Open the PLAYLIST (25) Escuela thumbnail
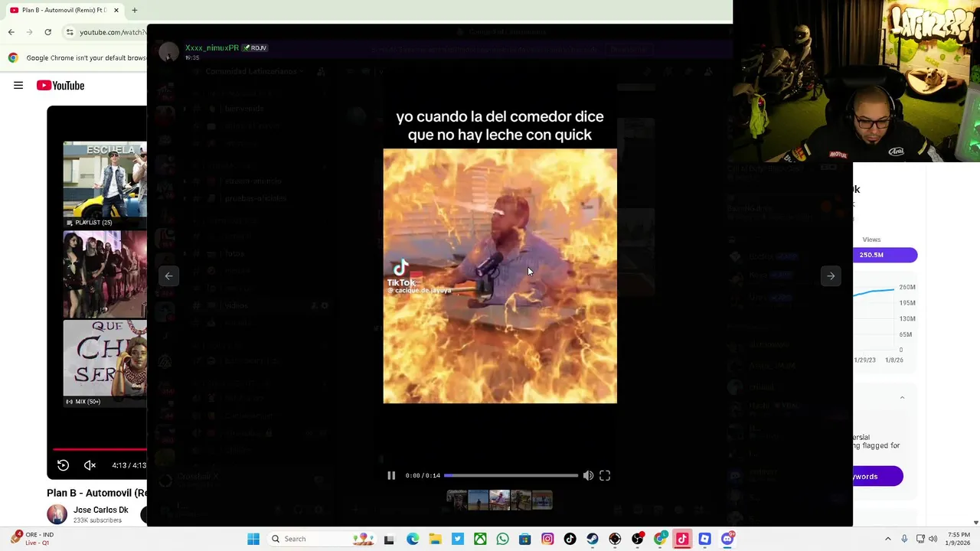This screenshot has width=980, height=551. pyautogui.click(x=105, y=184)
